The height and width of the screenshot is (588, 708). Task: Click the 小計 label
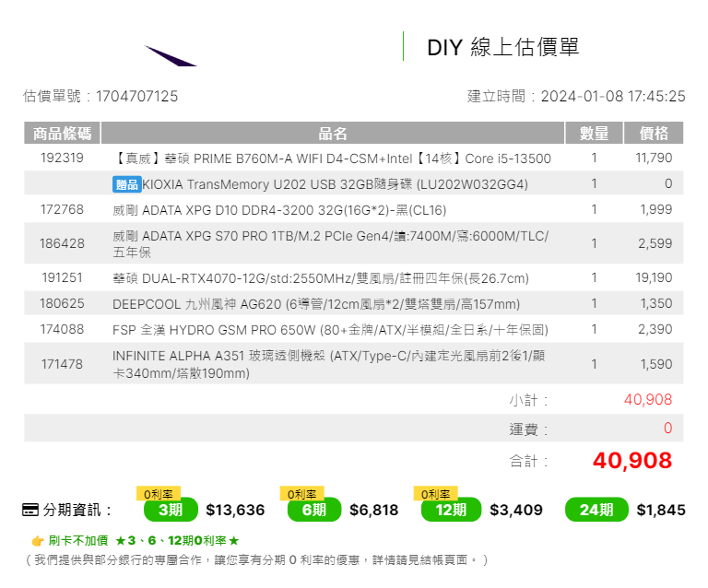(529, 400)
